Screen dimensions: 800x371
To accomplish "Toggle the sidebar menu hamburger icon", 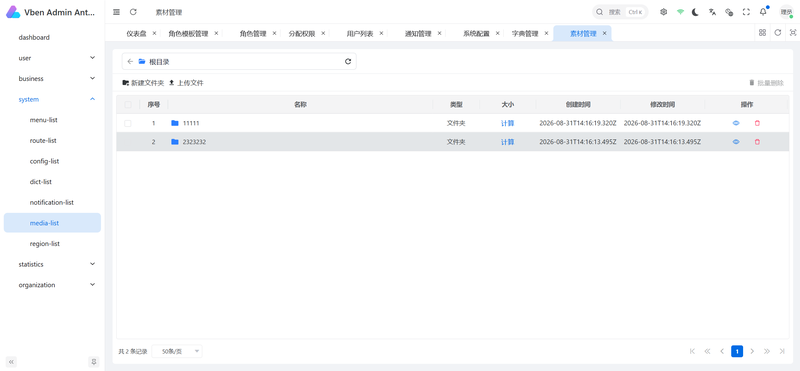I will tap(116, 12).
